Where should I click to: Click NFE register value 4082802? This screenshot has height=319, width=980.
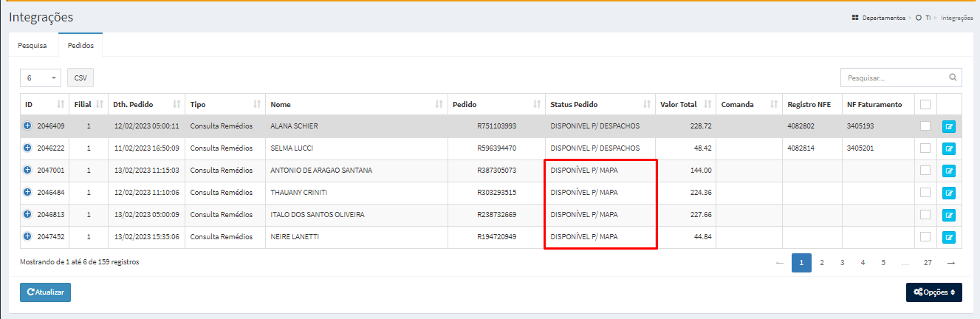(801, 126)
